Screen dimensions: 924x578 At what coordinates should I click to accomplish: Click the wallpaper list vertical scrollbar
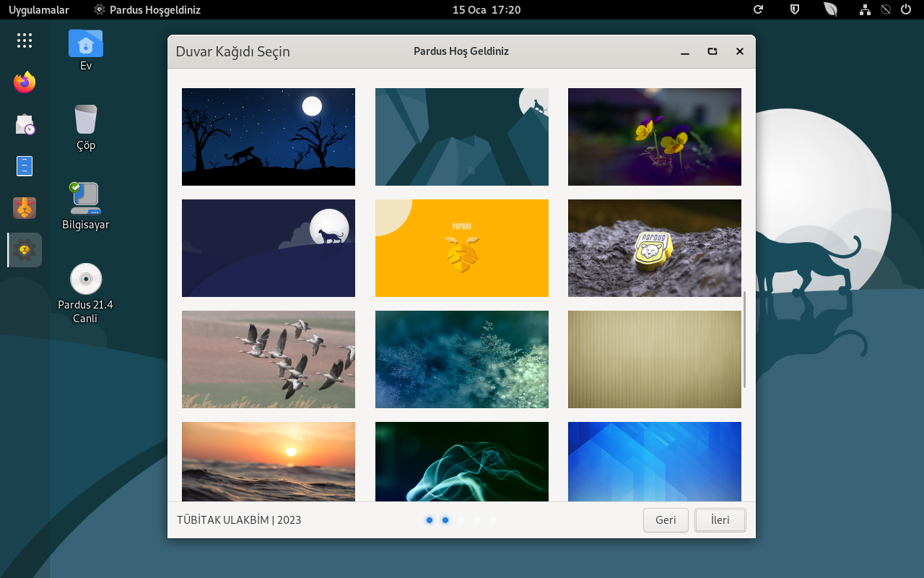[x=744, y=339]
